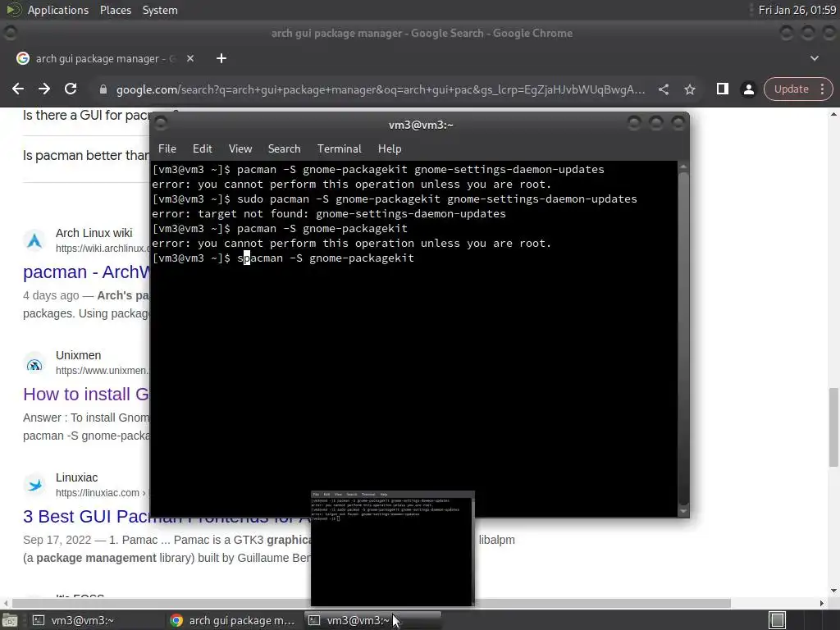Screen dimensions: 840x630
Task: Switch to Chrome taskbar window
Action: 233,620
